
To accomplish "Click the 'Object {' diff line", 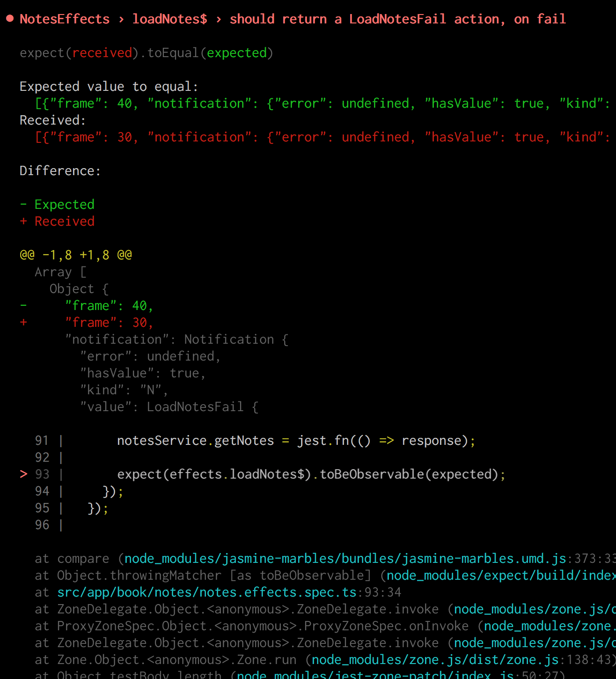I will 80,289.
